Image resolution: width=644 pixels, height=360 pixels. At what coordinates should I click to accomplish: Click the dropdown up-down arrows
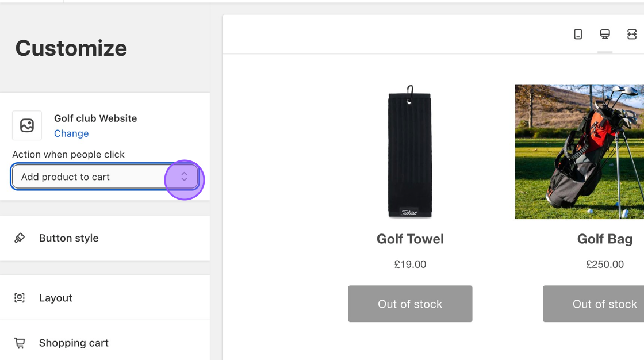click(184, 177)
